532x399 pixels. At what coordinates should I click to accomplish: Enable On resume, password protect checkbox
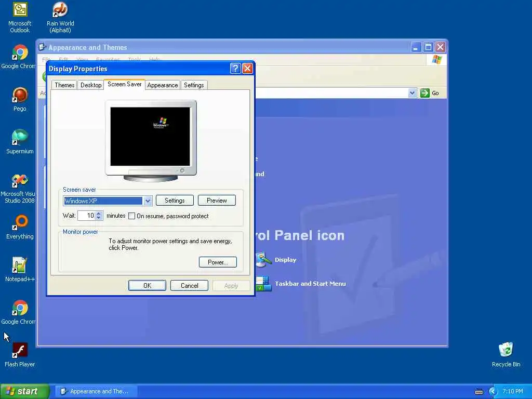click(x=131, y=216)
